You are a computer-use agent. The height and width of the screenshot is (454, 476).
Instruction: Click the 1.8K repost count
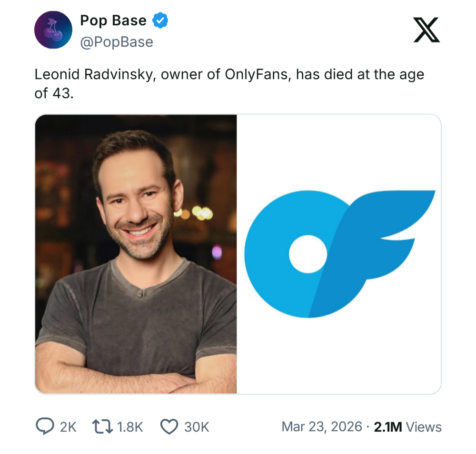coord(130,427)
